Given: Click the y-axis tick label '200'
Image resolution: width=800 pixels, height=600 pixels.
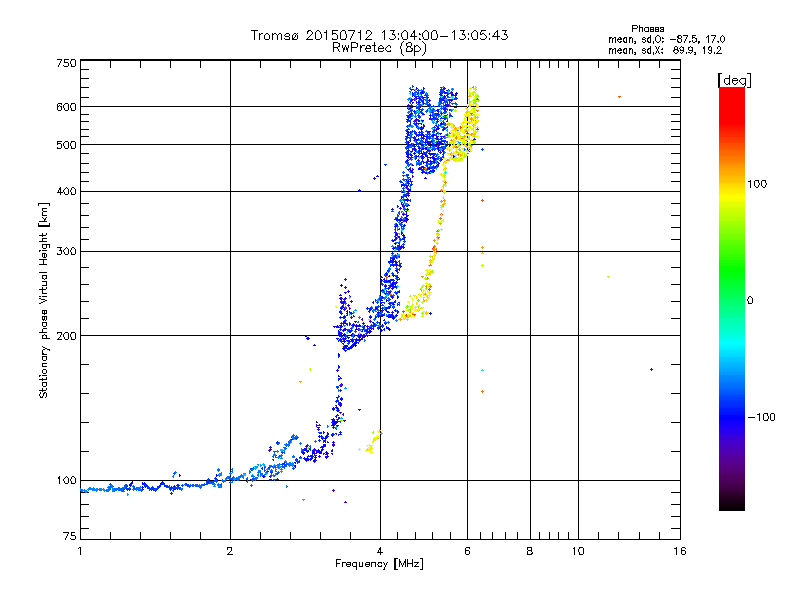Looking at the screenshot, I should pos(66,336).
